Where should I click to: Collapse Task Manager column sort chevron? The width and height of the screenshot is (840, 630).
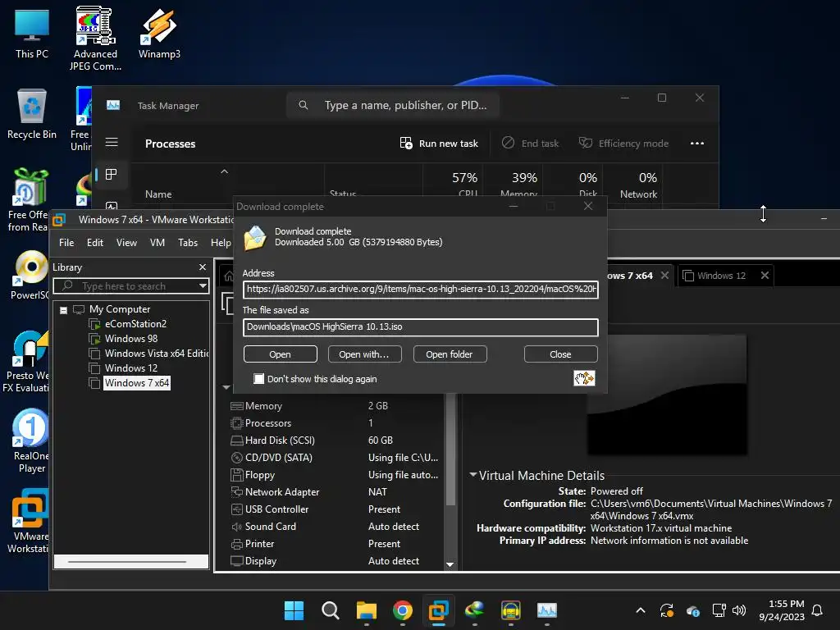point(225,171)
